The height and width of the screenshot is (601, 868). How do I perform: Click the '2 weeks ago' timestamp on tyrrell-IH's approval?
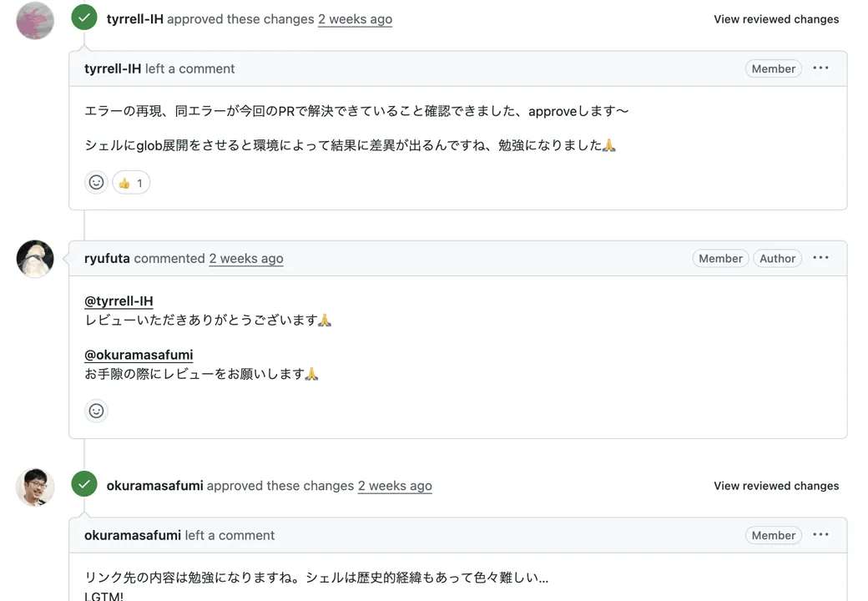coord(355,19)
